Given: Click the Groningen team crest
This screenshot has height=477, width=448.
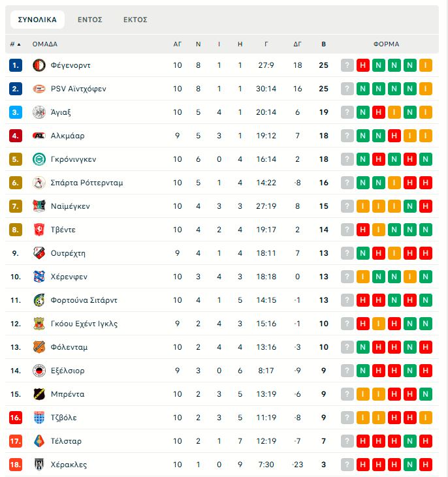Looking at the screenshot, I should coord(39,159).
